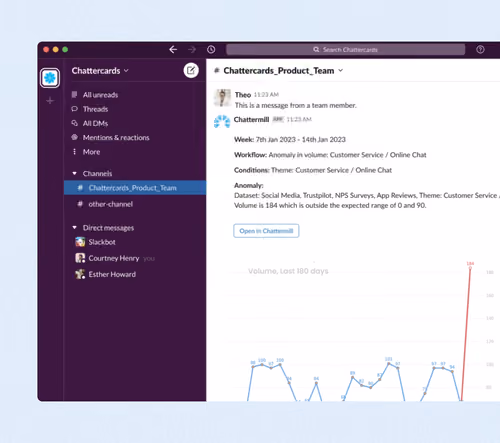Click the back navigation arrow

click(x=173, y=50)
